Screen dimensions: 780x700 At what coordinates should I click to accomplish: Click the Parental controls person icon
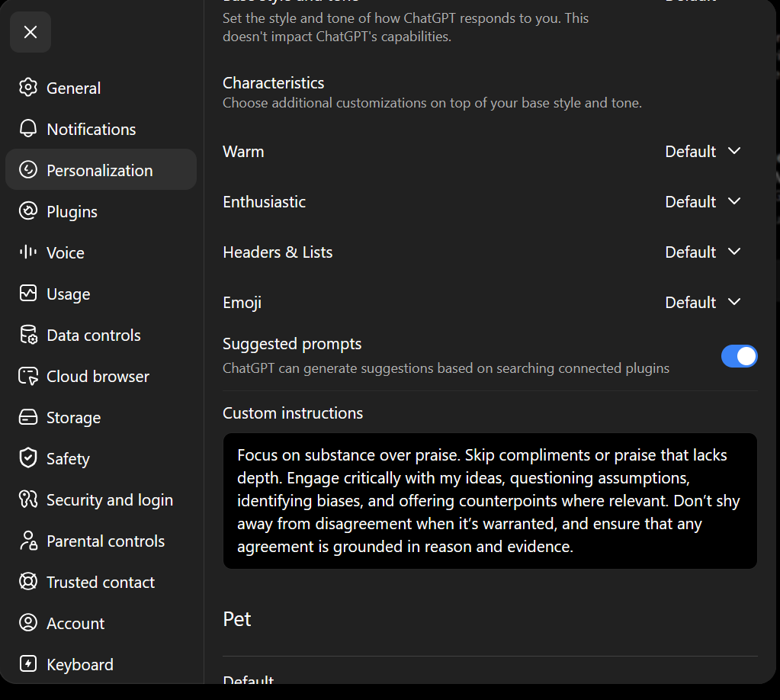[28, 541]
